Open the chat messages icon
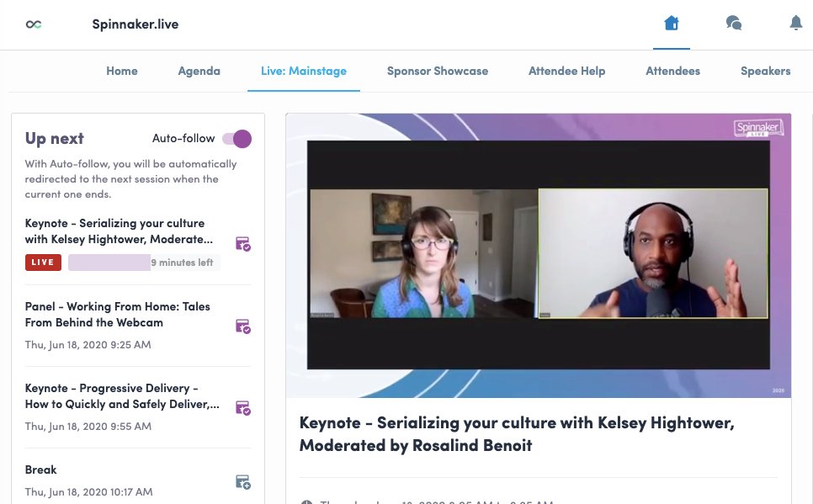The image size is (813, 504). [734, 24]
